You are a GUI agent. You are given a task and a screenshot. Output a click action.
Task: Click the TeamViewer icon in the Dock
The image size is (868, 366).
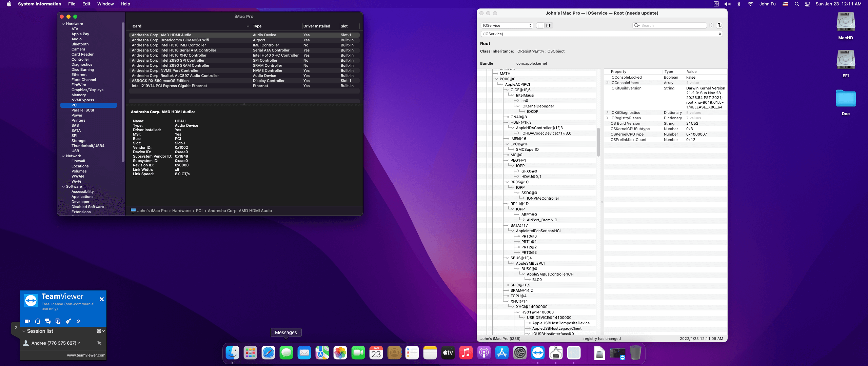pos(538,353)
